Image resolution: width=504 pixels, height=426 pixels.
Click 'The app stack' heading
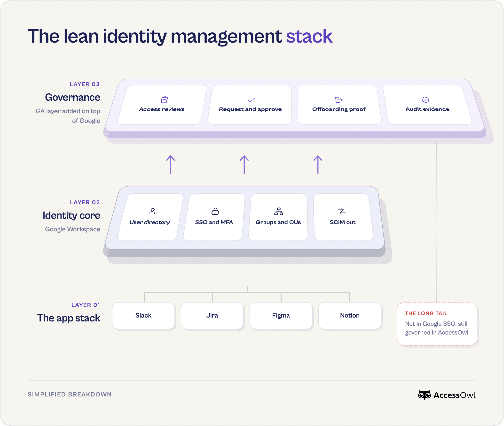tap(69, 318)
